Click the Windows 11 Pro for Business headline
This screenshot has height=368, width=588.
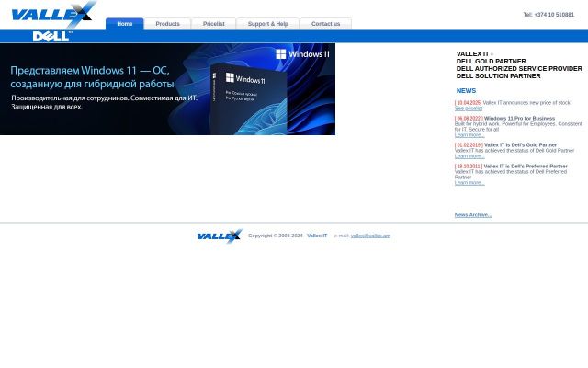point(519,119)
